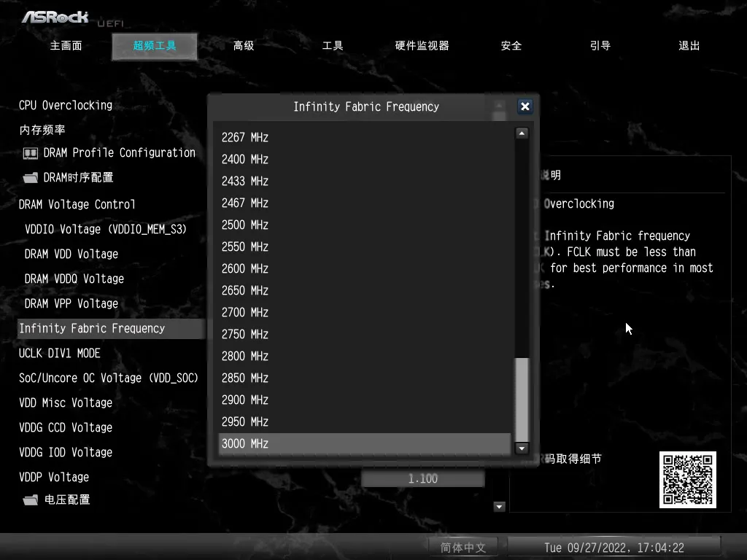Click the DRAM Profile Configuration memory icon
Screen dimensions: 747x560
coord(31,153)
